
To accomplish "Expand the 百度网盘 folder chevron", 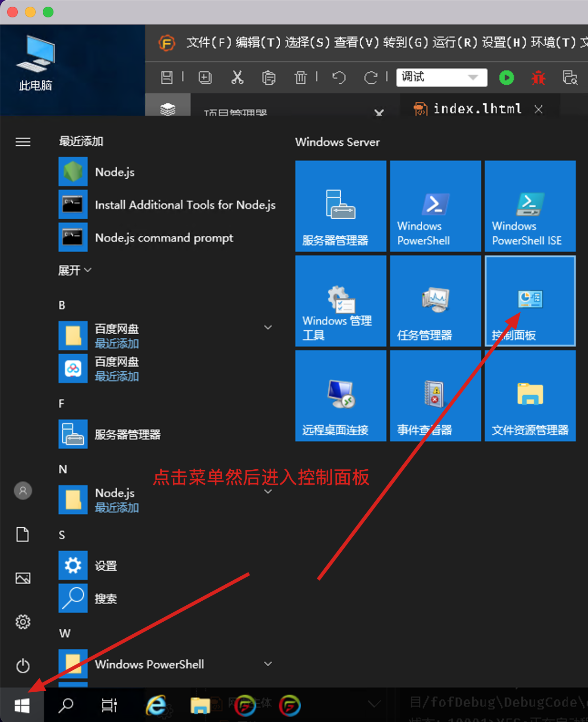I will click(x=268, y=328).
